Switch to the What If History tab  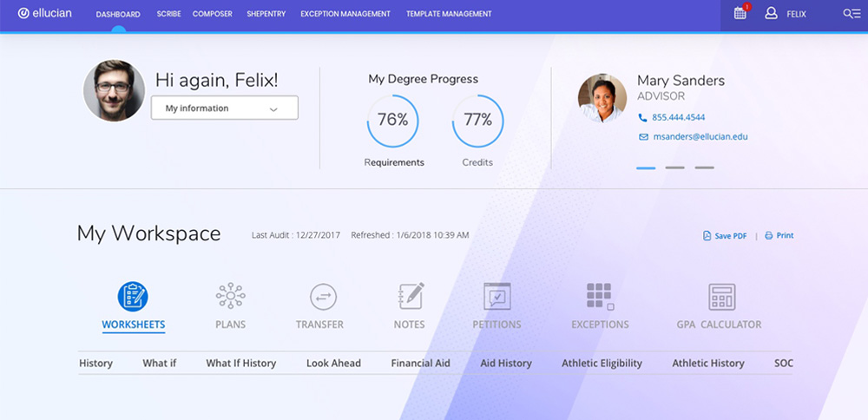240,363
